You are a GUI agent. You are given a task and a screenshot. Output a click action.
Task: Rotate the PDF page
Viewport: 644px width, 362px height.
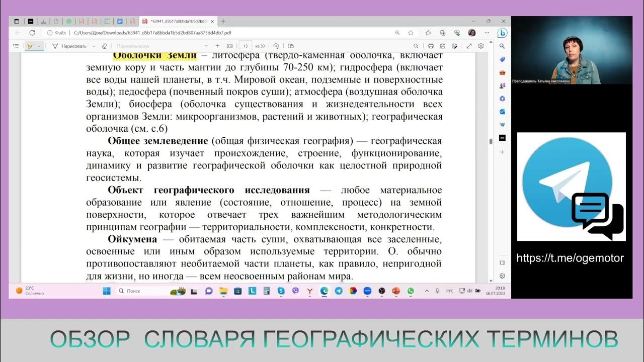point(276,46)
